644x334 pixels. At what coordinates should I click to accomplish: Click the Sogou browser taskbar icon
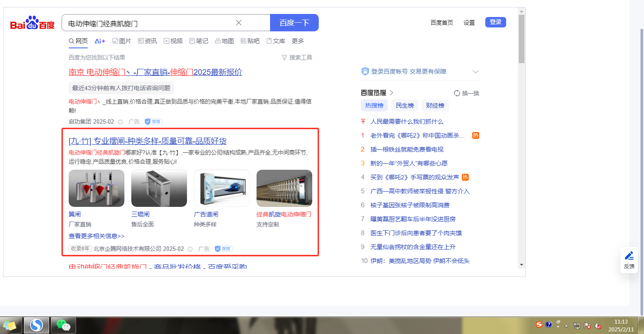click(37, 325)
